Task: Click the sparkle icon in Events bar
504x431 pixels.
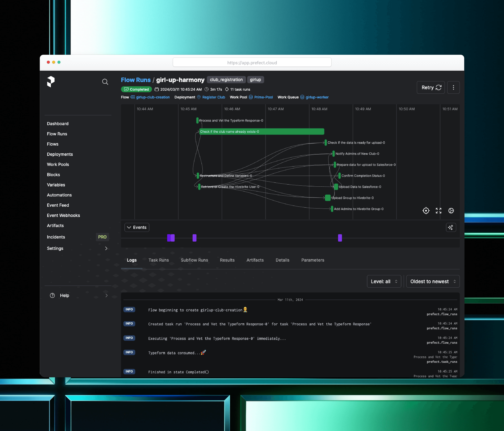Action: click(x=451, y=227)
